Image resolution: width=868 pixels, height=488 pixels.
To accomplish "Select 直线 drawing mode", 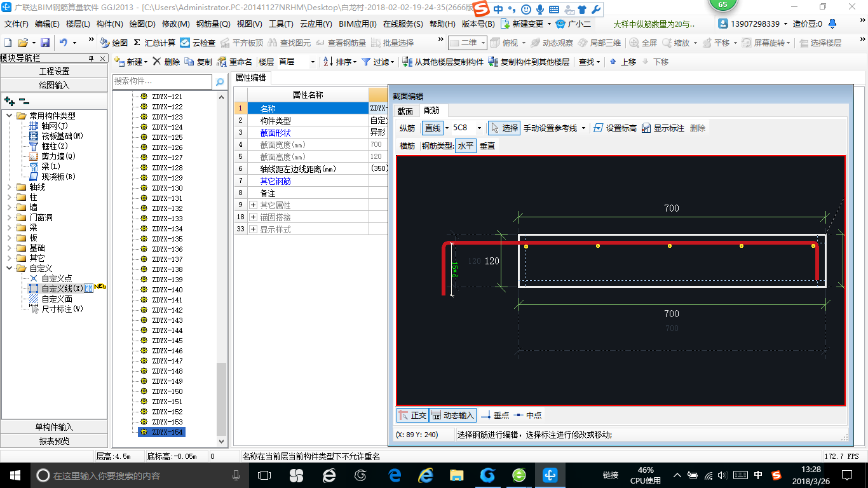I will (433, 128).
